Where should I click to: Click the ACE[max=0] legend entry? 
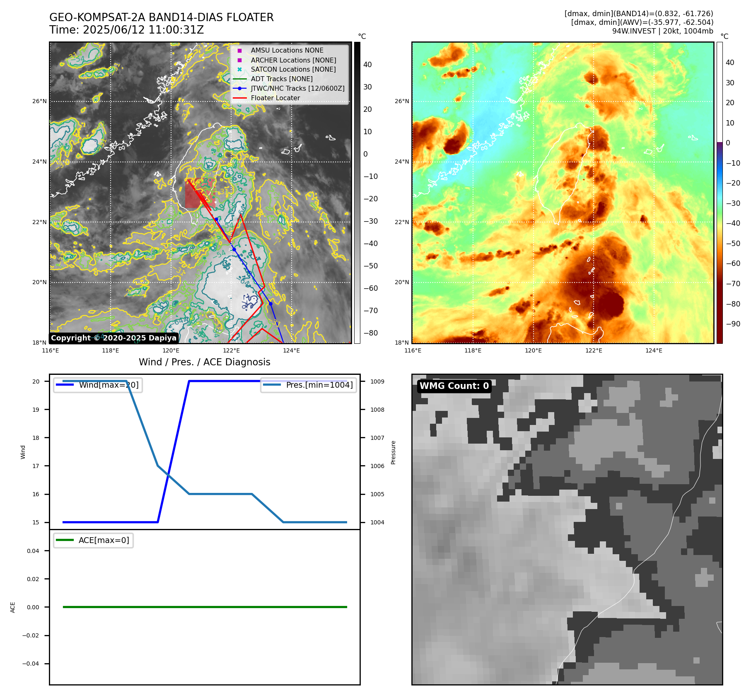point(94,540)
